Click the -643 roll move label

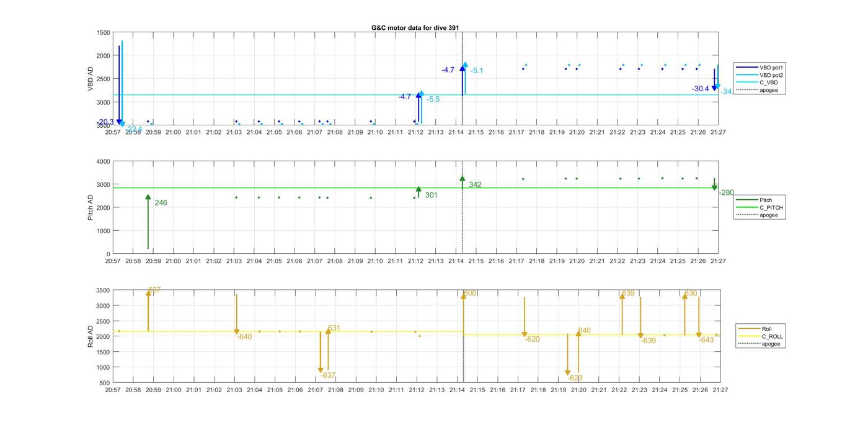point(706,340)
